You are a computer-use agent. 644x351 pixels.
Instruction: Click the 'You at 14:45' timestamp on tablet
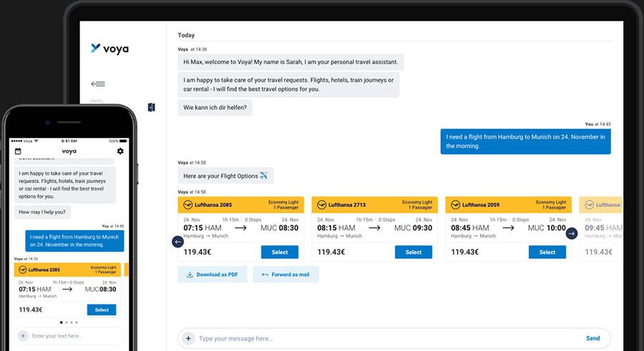[598, 124]
